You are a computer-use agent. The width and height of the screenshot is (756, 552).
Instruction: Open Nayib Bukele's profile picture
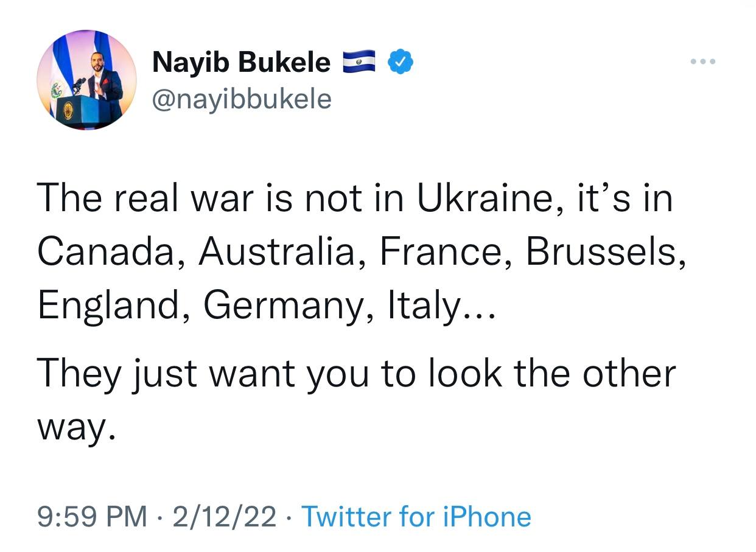pos(87,79)
